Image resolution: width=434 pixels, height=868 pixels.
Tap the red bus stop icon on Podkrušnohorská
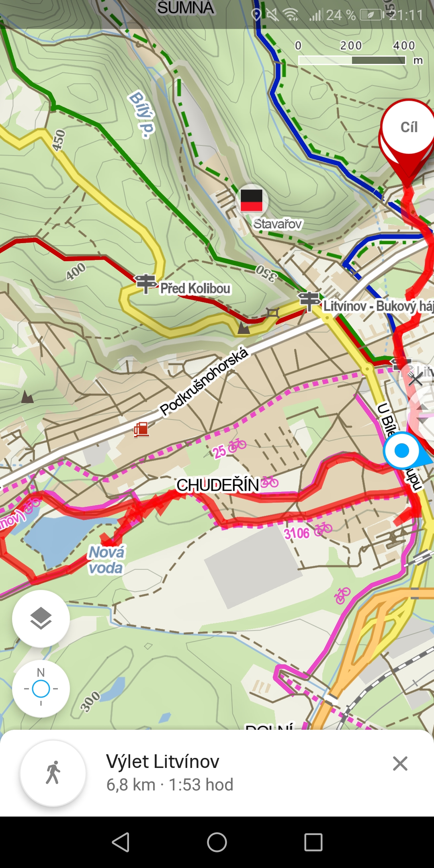pyautogui.click(x=141, y=430)
